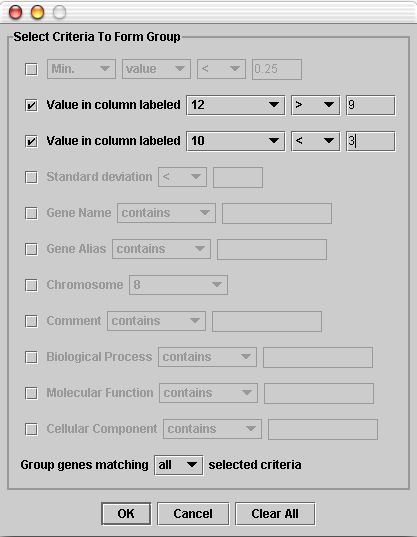417x537 pixels.
Task: Click the value field containing 3
Action: pos(370,141)
